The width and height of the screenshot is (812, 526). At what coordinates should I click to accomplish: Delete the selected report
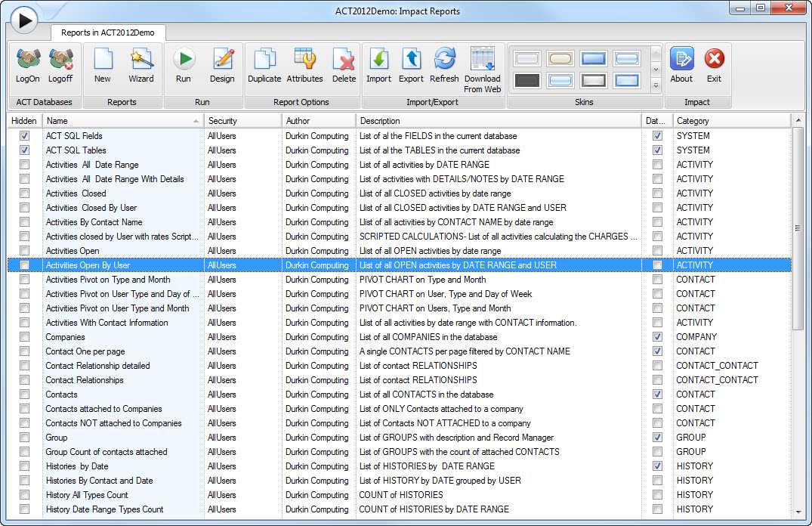pos(344,65)
